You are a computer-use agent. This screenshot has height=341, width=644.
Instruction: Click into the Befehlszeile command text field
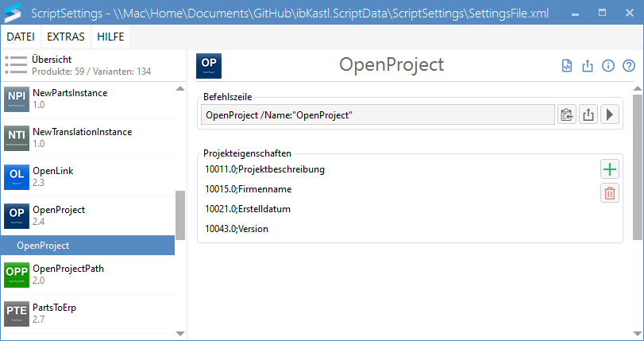pos(377,115)
